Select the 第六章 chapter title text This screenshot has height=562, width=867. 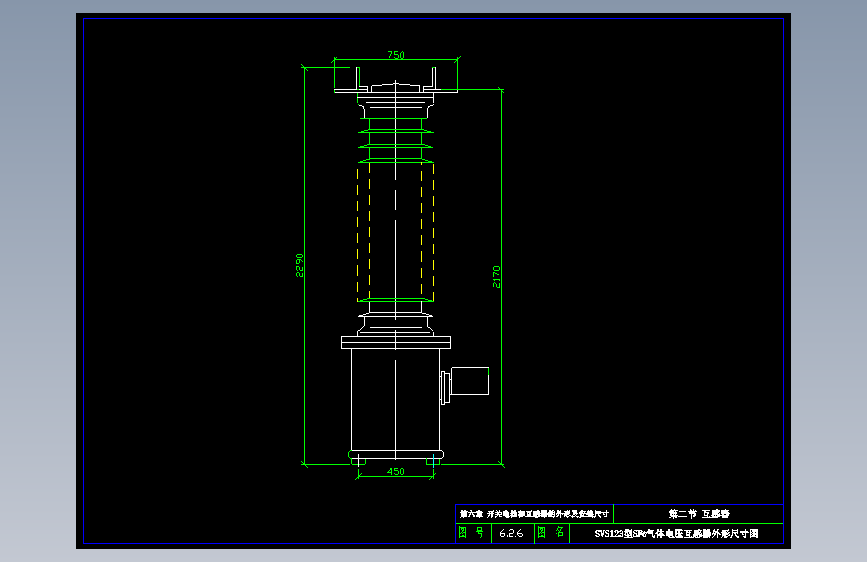click(535, 514)
